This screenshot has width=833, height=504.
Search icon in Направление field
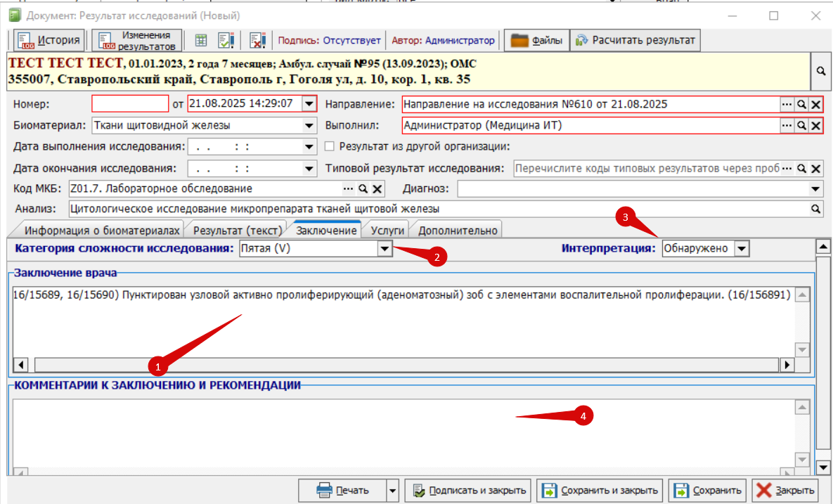click(801, 105)
